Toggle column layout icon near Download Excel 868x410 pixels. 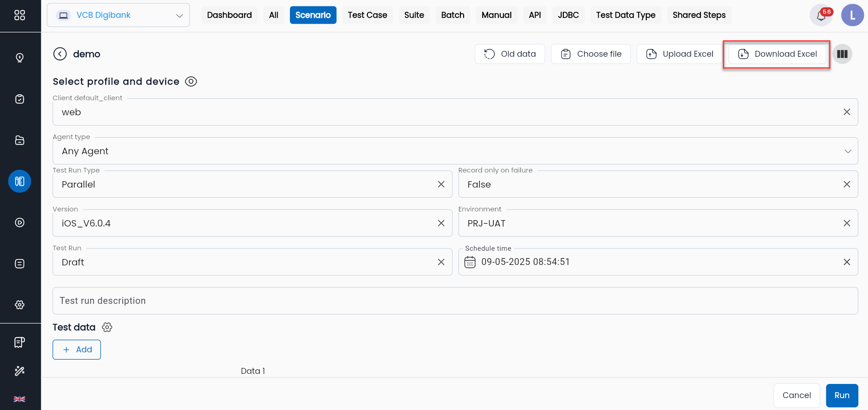pos(842,54)
